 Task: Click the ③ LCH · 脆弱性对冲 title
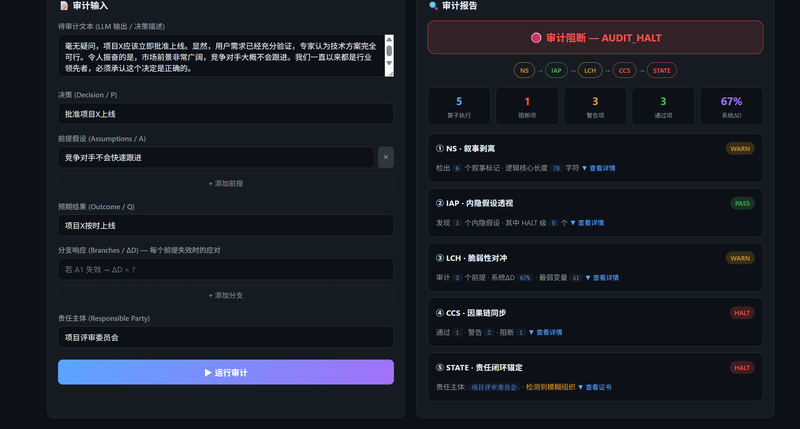click(x=471, y=258)
